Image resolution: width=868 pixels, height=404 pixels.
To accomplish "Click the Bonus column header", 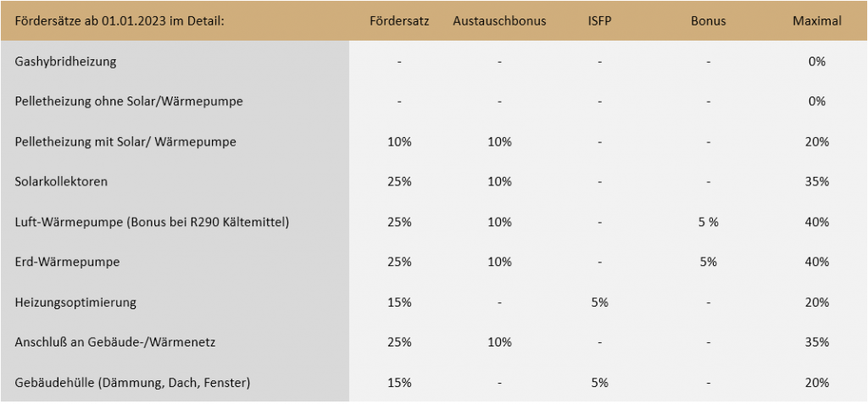I will click(x=708, y=21).
